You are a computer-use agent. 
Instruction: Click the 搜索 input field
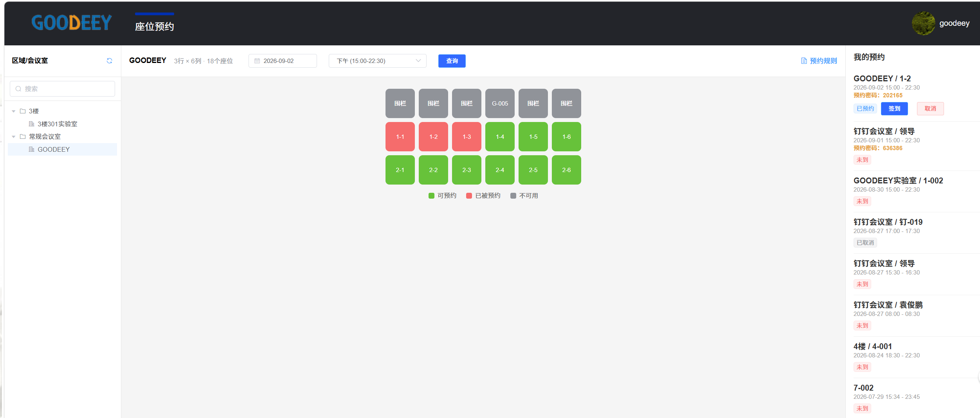63,89
